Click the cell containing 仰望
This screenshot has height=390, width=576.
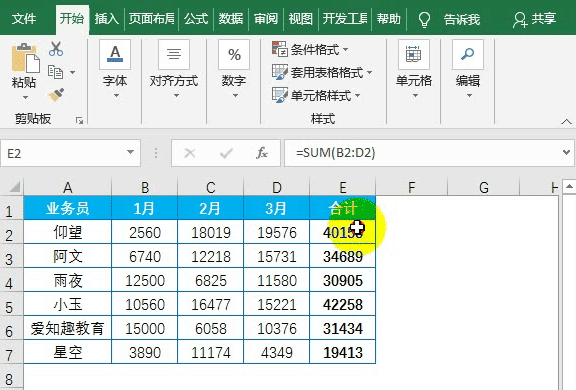point(68,232)
